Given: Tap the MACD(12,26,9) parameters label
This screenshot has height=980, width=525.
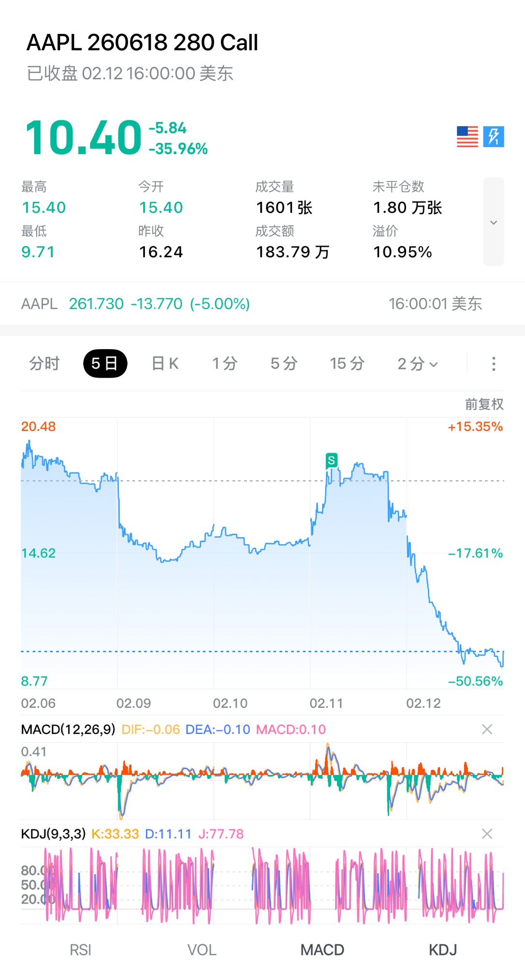Looking at the screenshot, I should 68,729.
